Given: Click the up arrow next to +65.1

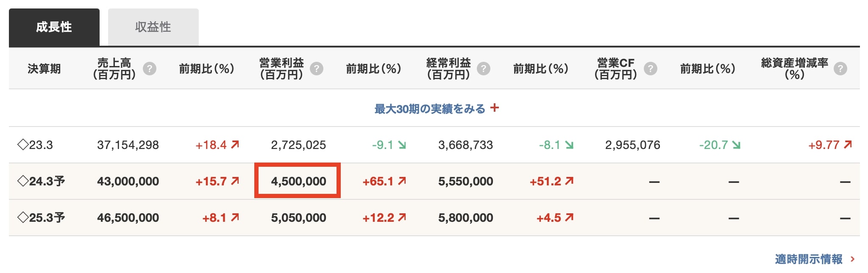Looking at the screenshot, I should (402, 181).
